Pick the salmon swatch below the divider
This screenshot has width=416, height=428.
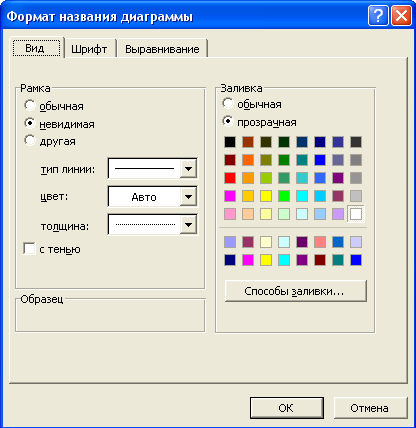click(x=320, y=242)
